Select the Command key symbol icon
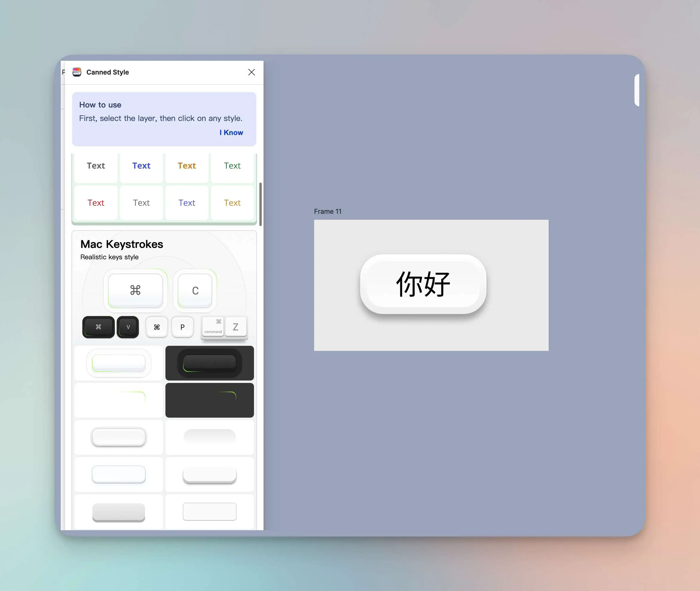The image size is (700, 591). [x=135, y=289]
